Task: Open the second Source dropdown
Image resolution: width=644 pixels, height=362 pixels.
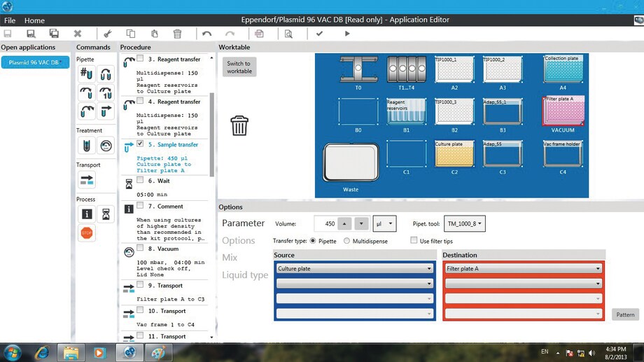Action: tap(355, 284)
